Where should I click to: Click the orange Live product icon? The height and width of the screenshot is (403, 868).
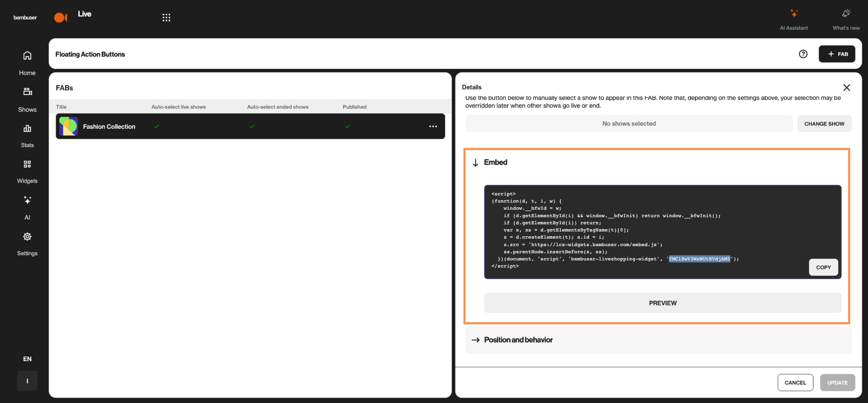pos(61,18)
